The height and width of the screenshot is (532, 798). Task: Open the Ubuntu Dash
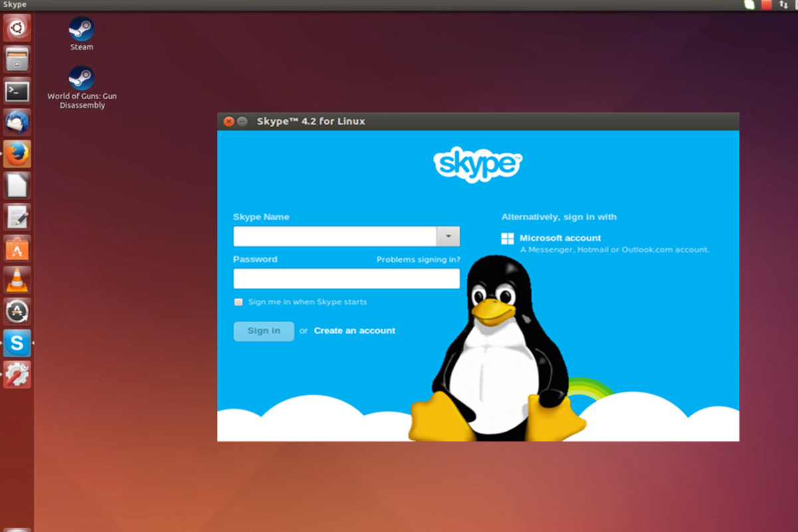pyautogui.click(x=17, y=27)
